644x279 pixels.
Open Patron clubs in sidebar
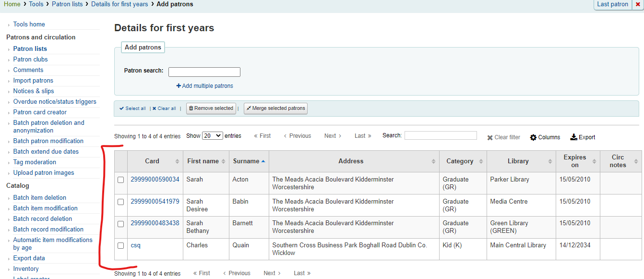click(x=31, y=60)
